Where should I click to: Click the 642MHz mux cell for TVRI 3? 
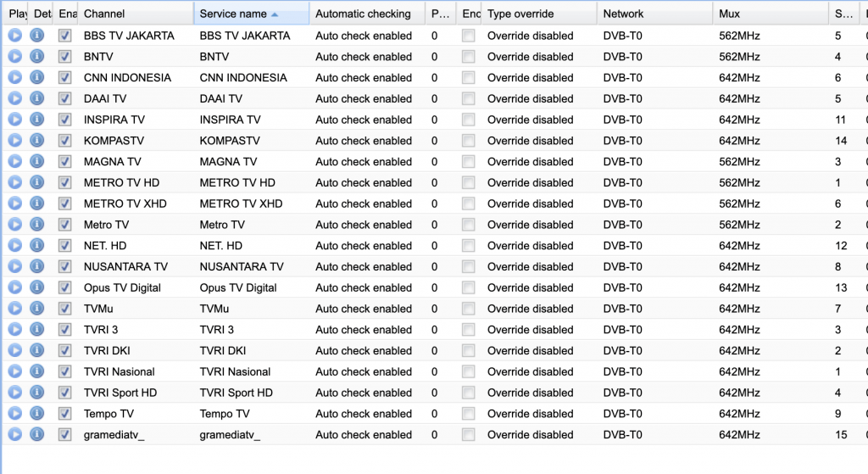point(739,330)
